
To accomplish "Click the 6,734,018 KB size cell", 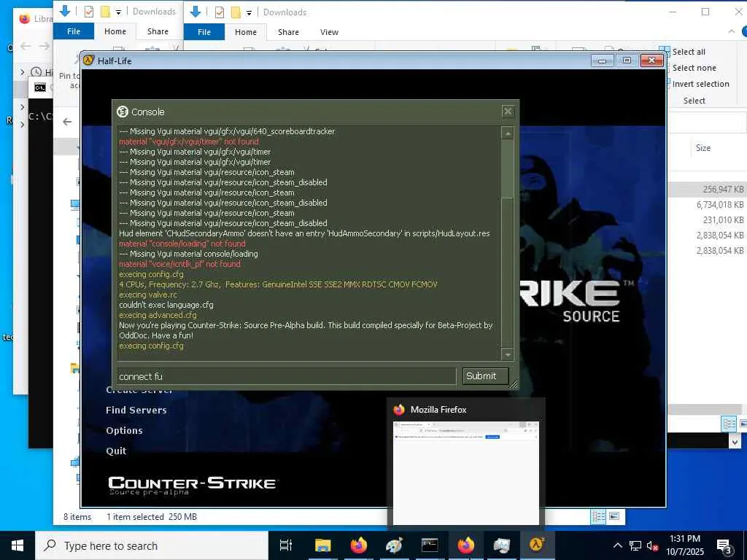I will pos(720,205).
